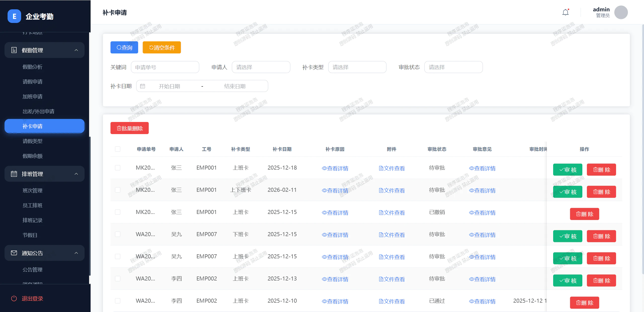This screenshot has width=644, height=312.
Task: Open 假期余额 in the sidebar
Action: (32, 156)
